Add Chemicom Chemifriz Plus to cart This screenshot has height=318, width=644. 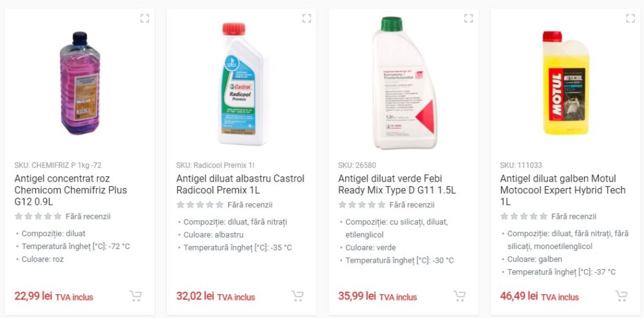(x=135, y=296)
